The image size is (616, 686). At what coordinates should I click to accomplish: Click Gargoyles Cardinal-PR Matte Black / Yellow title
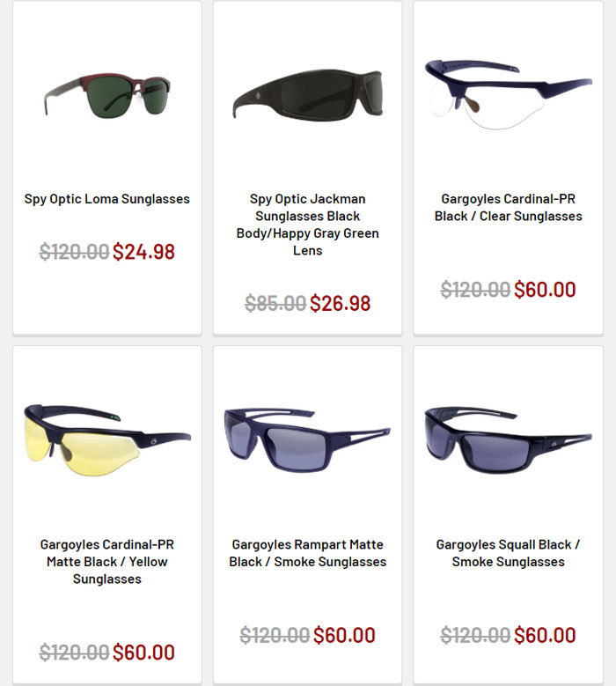107,562
